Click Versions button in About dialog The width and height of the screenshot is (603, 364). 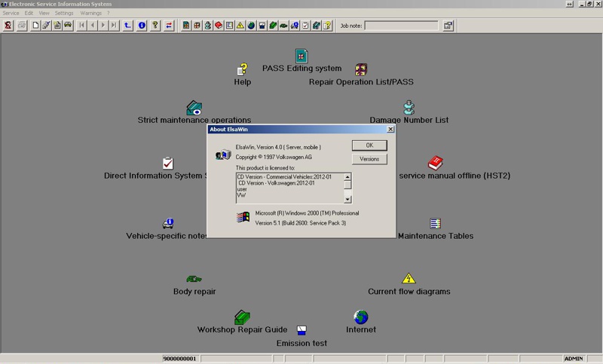coord(369,159)
